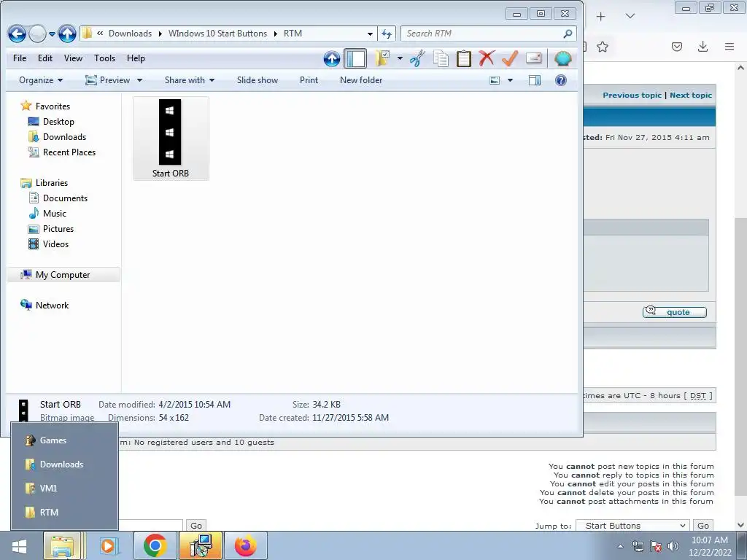Copy using the two-pages icon
The height and width of the screenshot is (560, 747).
click(x=441, y=58)
